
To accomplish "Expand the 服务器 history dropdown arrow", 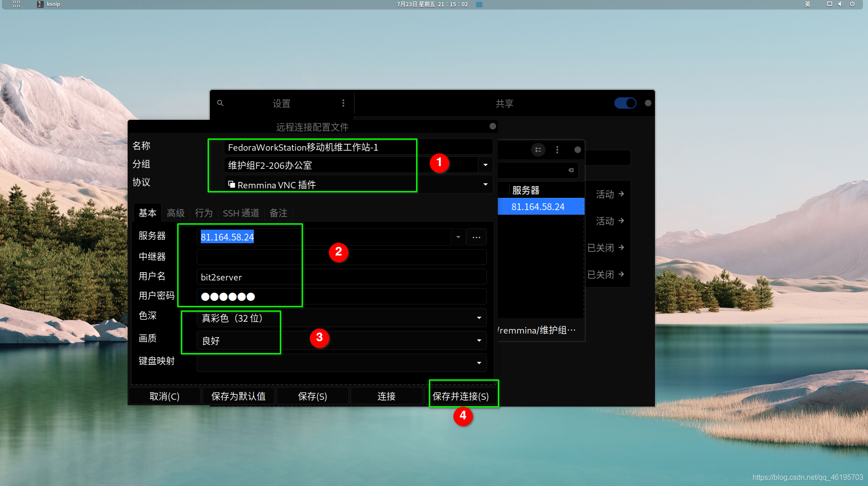I will point(458,237).
